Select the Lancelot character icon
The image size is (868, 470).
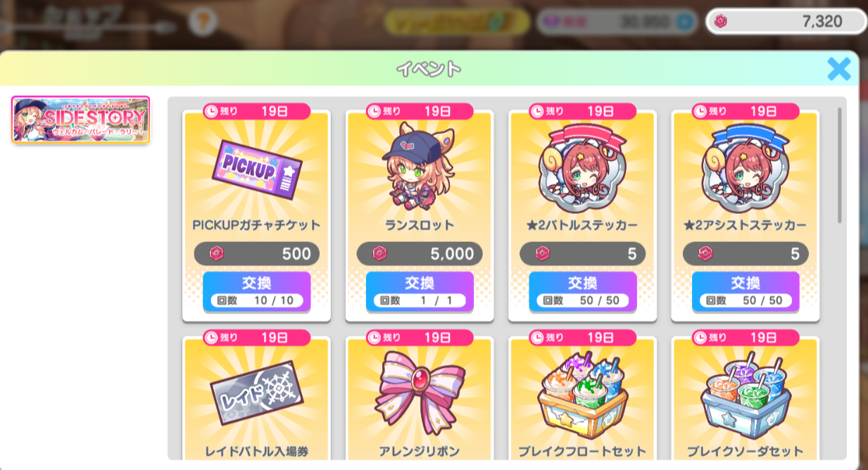point(419,166)
